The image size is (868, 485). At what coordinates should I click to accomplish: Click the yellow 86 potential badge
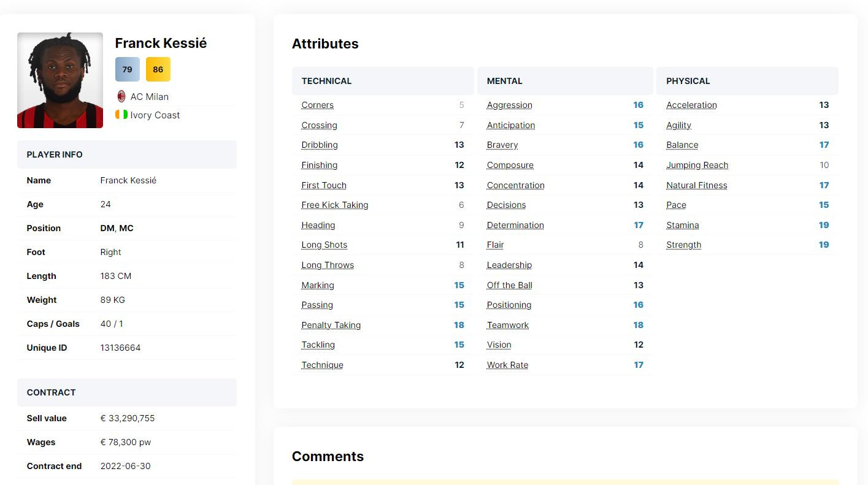(158, 69)
